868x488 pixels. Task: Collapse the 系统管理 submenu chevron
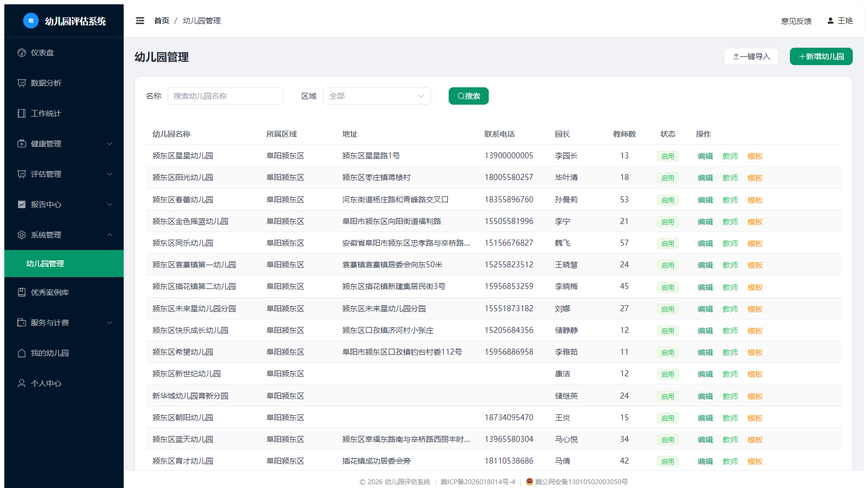coord(110,235)
